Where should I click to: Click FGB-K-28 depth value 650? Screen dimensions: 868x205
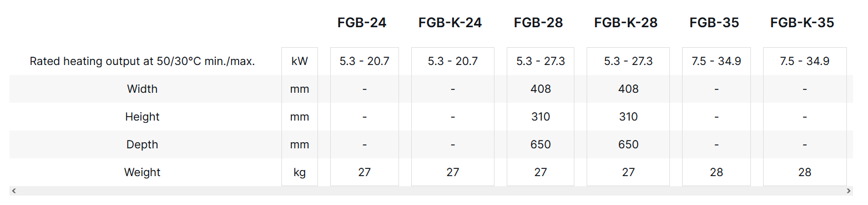628,144
